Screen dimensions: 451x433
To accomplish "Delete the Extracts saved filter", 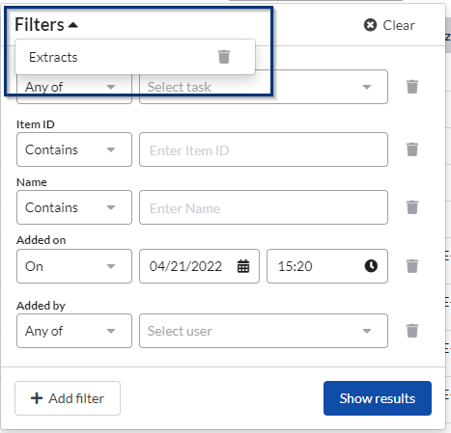I will [224, 57].
